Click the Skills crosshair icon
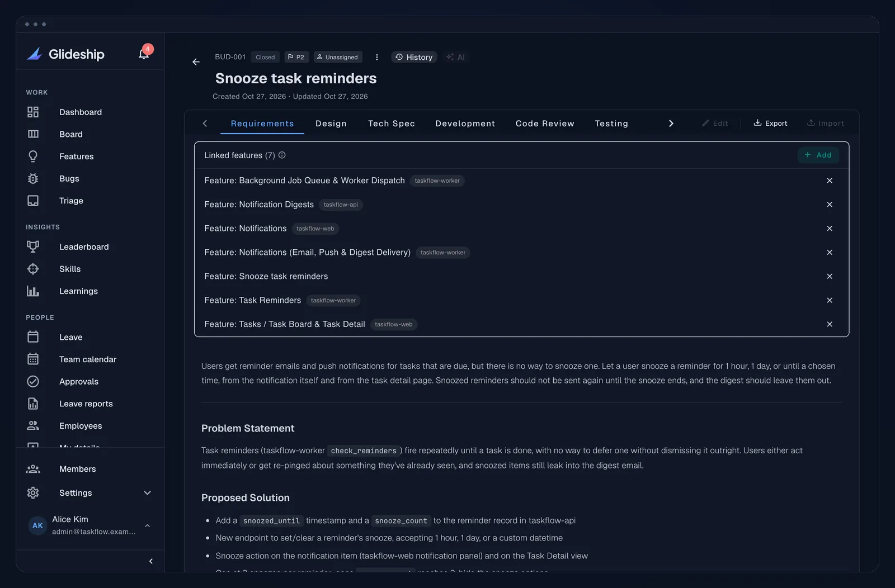895x588 pixels. click(x=33, y=269)
